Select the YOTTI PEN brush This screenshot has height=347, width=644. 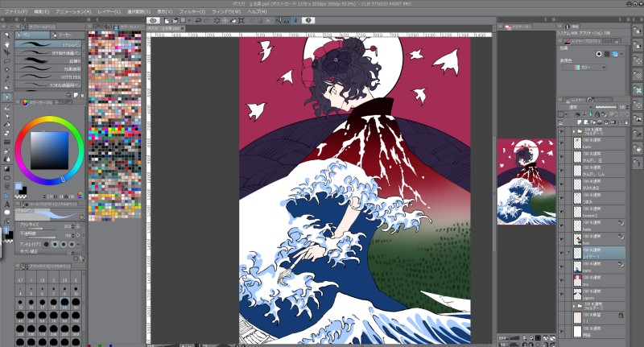coord(48,76)
